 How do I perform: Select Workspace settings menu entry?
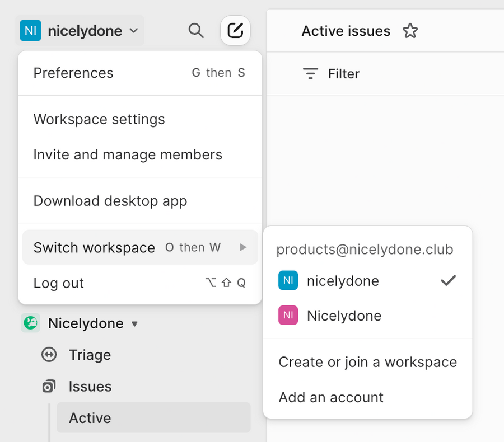[99, 119]
